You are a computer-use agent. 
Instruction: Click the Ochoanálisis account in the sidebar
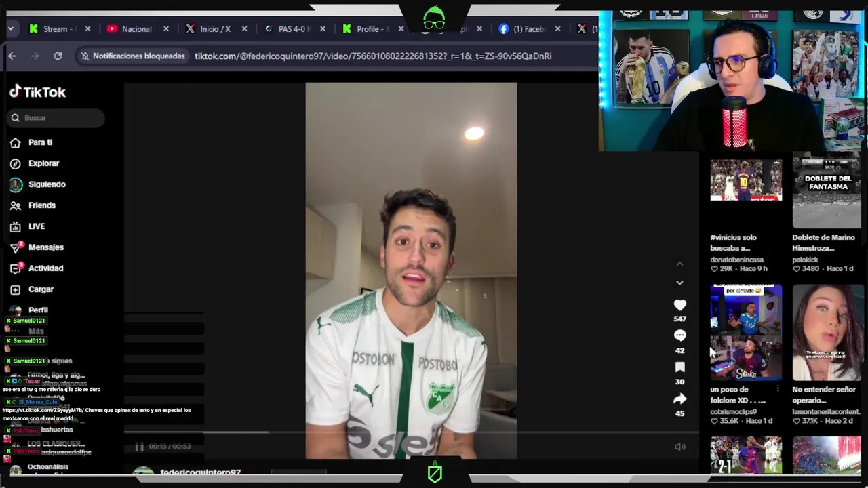47,467
